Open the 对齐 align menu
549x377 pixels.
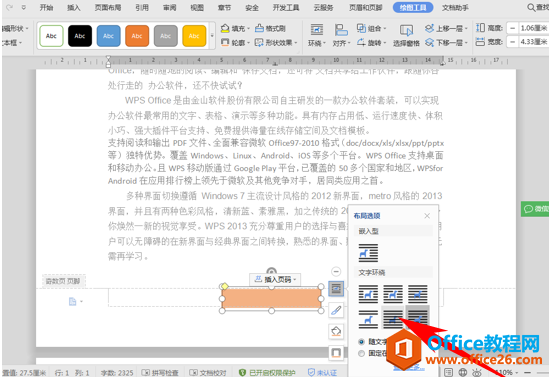[x=341, y=35]
